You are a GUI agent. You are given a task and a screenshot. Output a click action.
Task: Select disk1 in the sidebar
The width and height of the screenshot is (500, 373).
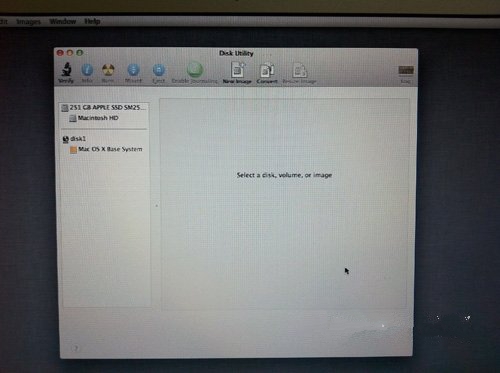tap(74, 139)
